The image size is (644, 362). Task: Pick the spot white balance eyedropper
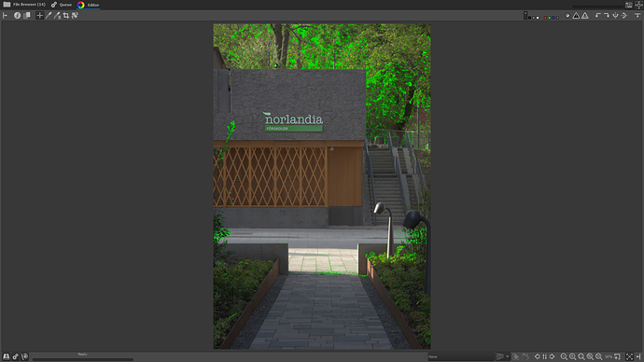49,16
